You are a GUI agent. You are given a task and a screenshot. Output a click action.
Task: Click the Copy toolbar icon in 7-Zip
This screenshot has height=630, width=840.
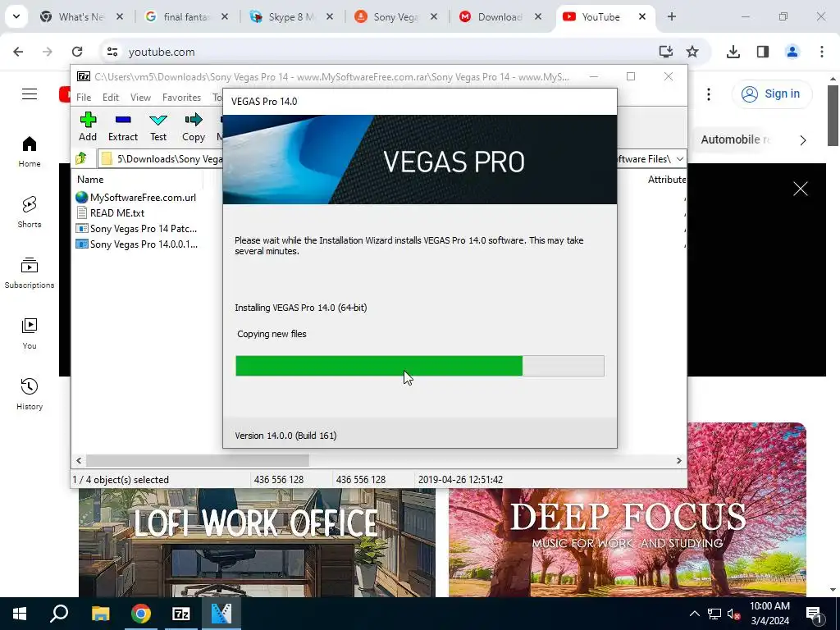tap(194, 127)
